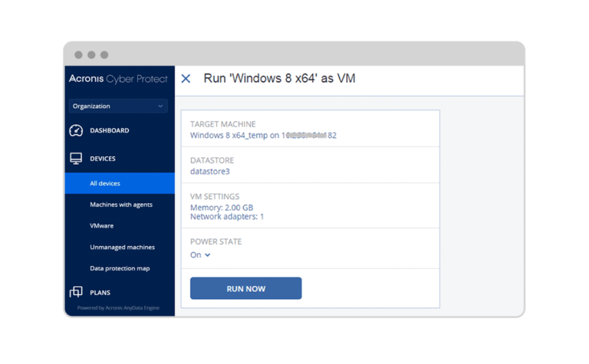The image size is (589, 364).
Task: Click the VM SETTINGS label
Action: pyautogui.click(x=215, y=197)
